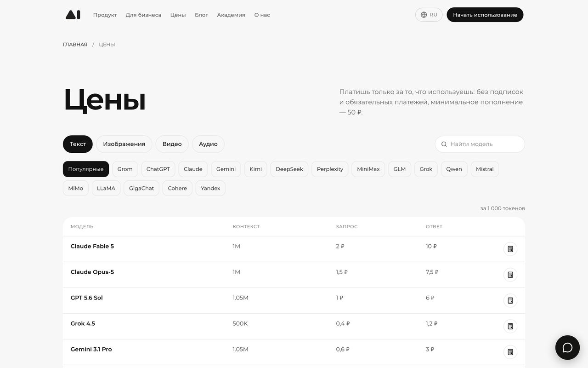Click the МОДЕЛЬ column header
The width and height of the screenshot is (588, 368).
[x=82, y=227]
